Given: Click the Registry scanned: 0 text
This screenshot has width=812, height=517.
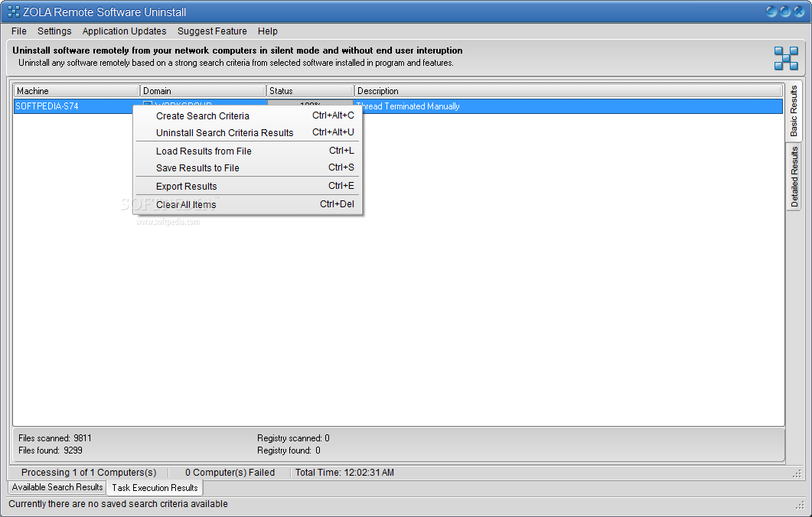Looking at the screenshot, I should [x=293, y=437].
